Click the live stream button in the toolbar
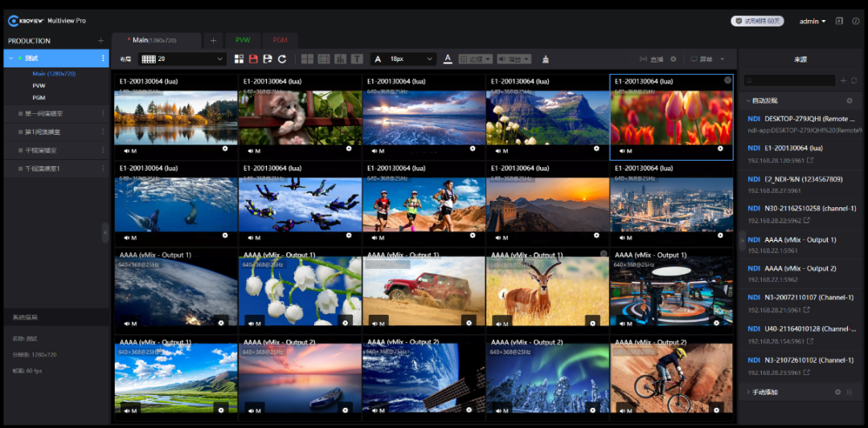The image size is (868, 428). tap(652, 59)
